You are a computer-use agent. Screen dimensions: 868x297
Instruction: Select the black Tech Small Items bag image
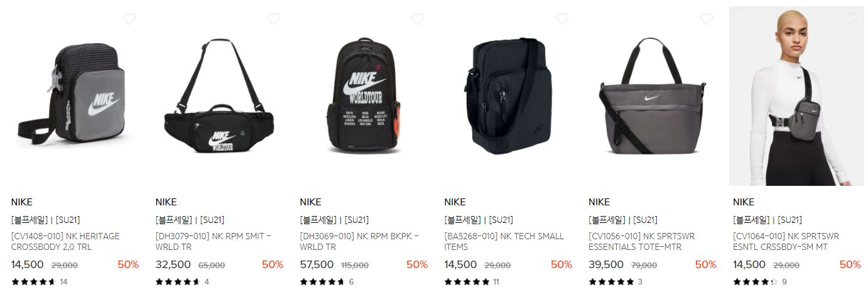point(508,96)
